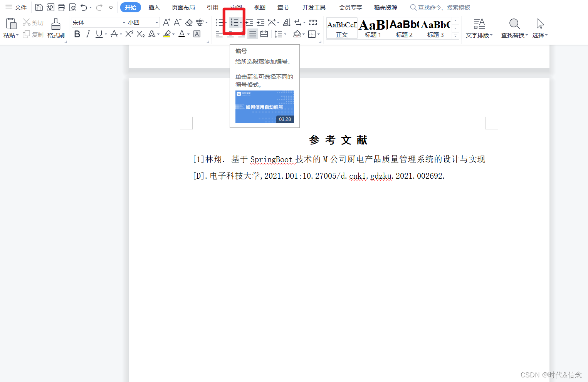
Task: Apply bullet list icon
Action: coord(219,23)
